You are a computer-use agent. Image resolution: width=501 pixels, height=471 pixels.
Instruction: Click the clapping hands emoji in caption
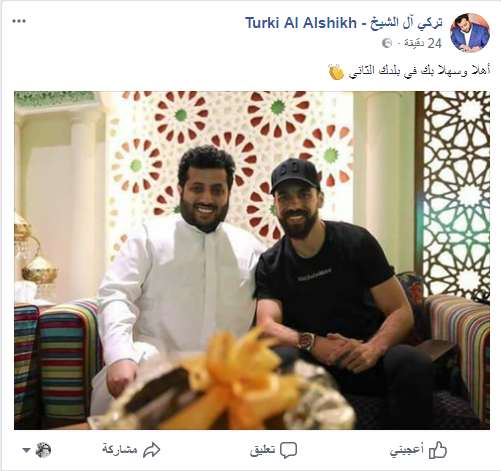336,72
